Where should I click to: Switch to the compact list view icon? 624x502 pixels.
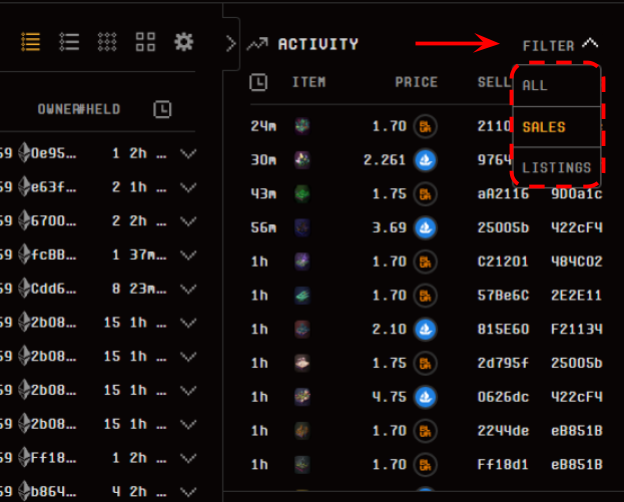point(69,42)
